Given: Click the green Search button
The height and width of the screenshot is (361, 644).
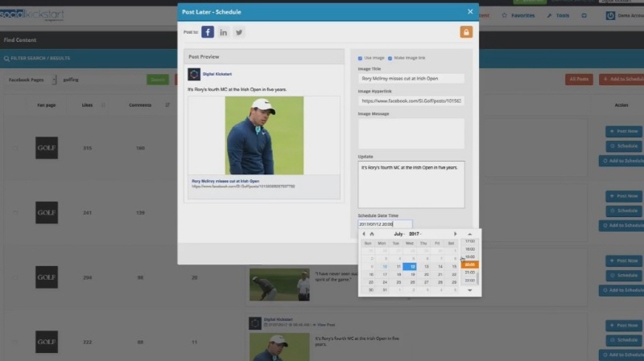Looking at the screenshot, I should tap(158, 80).
